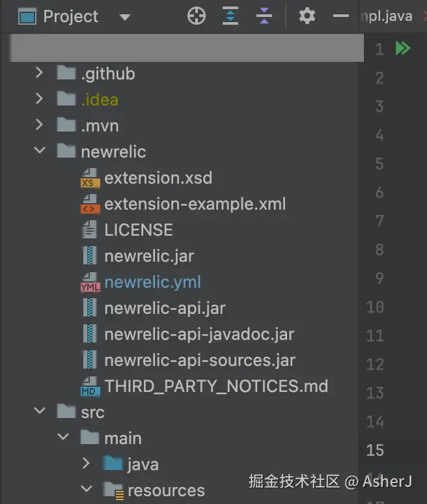The image size is (427, 504).
Task: Click Select Opened File locate icon
Action: (x=197, y=16)
